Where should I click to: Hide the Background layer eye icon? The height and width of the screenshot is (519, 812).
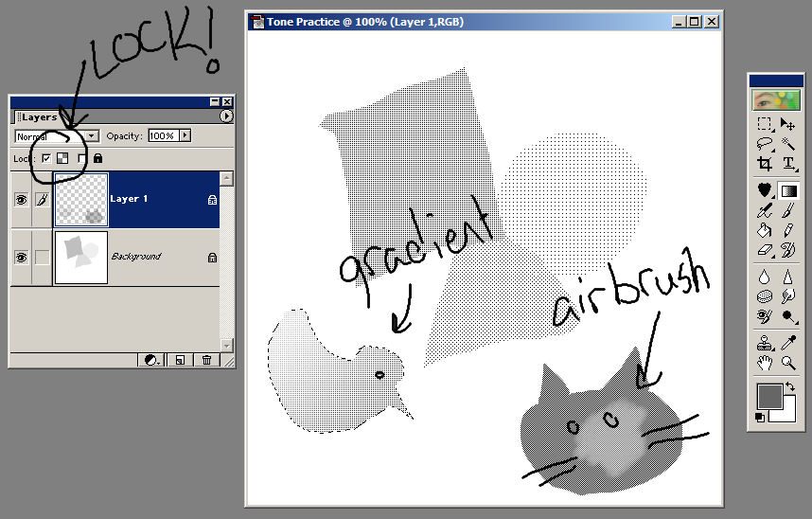coord(21,258)
